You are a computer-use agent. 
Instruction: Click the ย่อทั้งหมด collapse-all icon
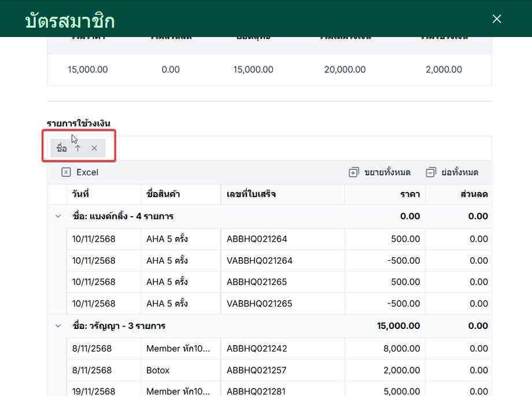pos(430,172)
